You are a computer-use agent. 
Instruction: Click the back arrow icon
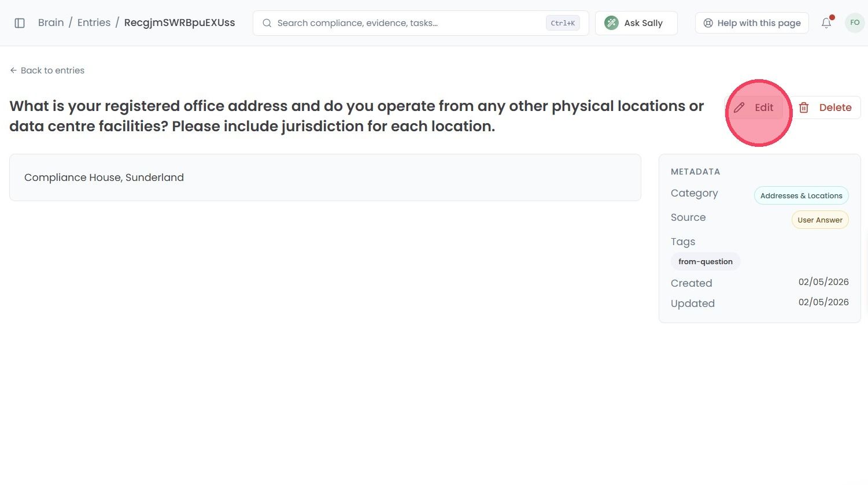coord(13,71)
